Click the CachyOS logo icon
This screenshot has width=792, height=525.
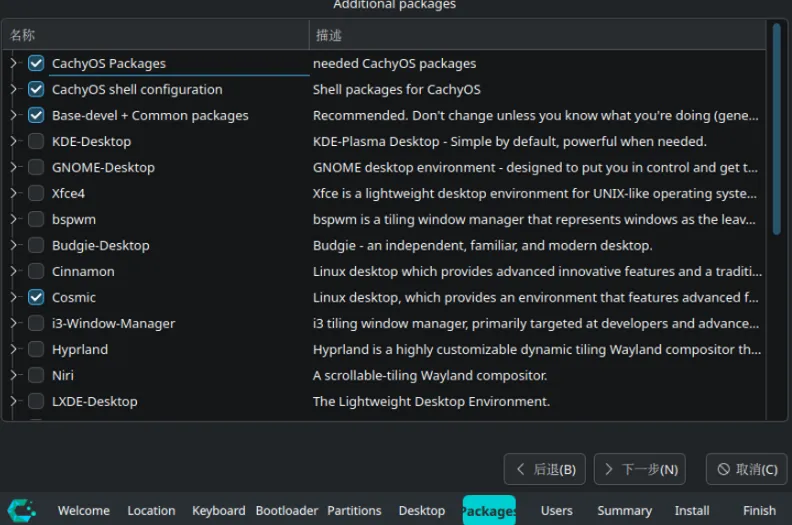click(x=21, y=509)
